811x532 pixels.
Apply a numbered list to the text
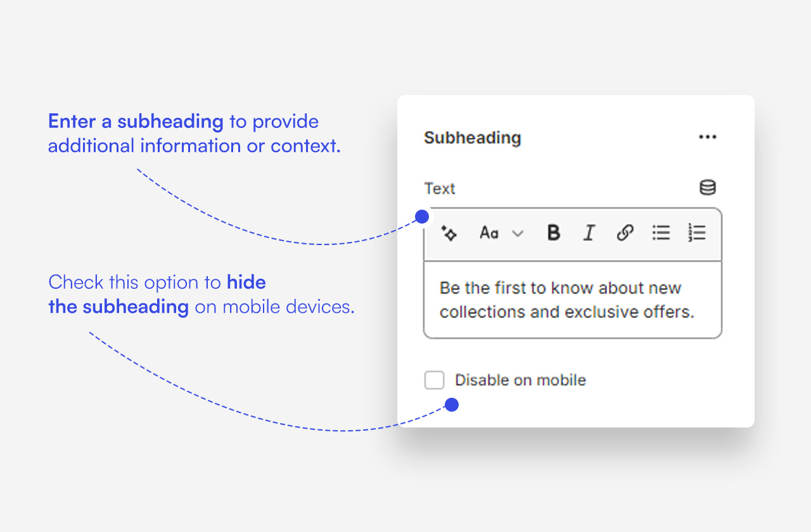click(x=696, y=233)
